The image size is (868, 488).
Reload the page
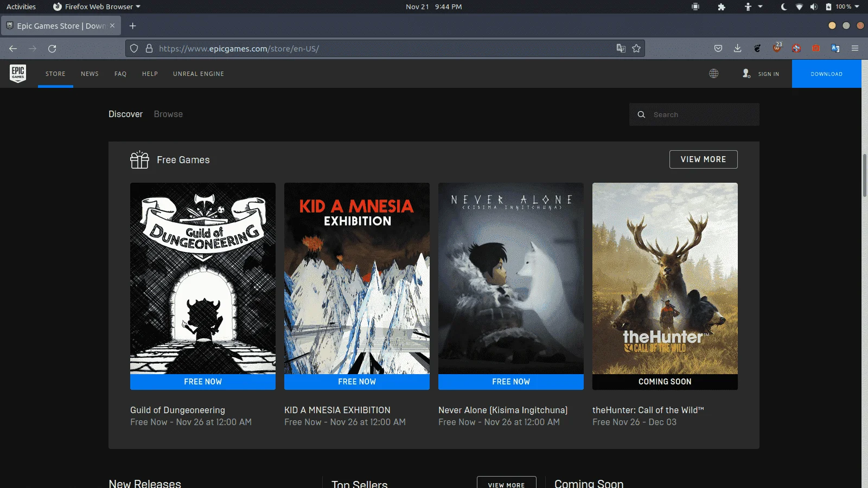52,48
